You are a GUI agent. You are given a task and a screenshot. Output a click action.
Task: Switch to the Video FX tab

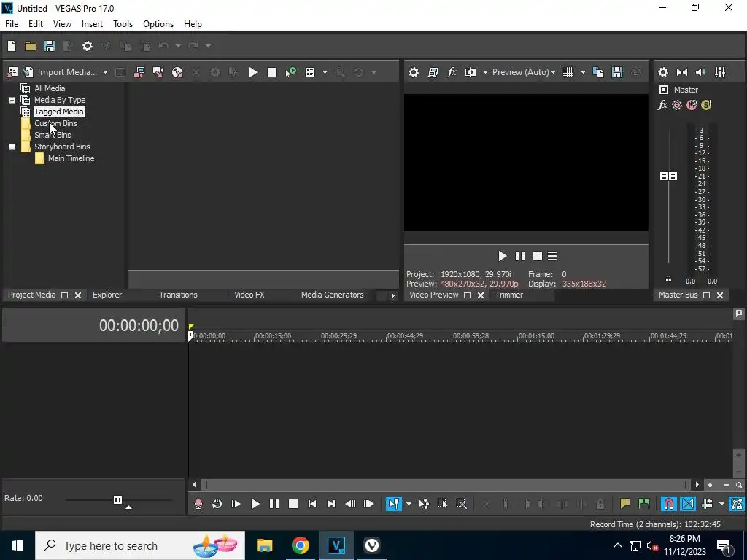coord(249,295)
